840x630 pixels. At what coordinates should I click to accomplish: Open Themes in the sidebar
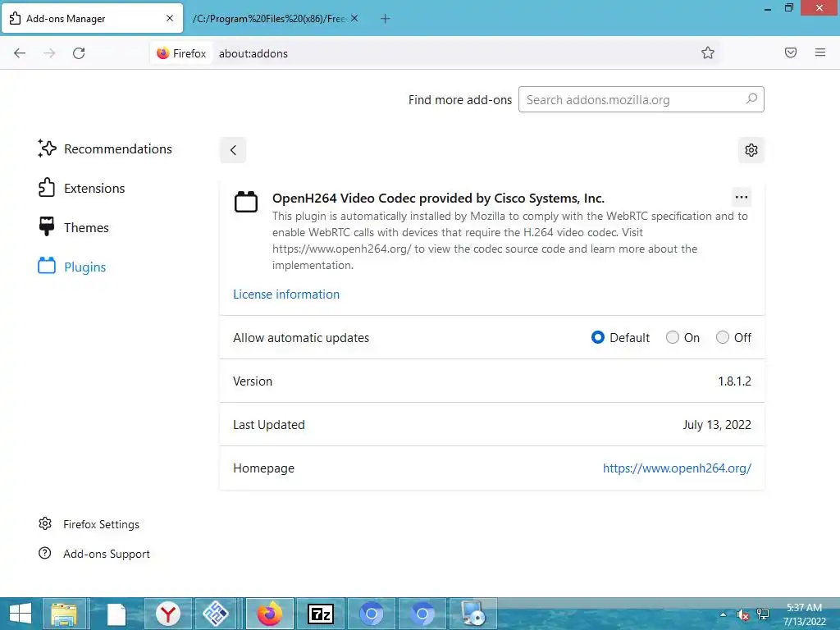pos(73,228)
